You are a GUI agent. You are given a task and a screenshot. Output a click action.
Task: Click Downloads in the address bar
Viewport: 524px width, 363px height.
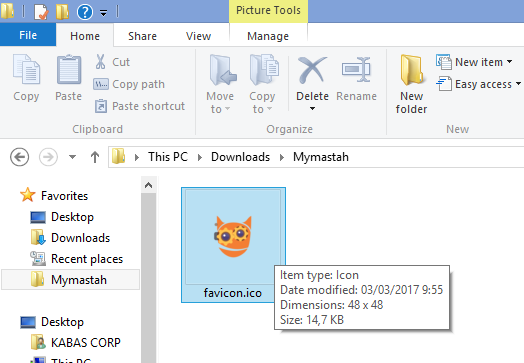point(240,157)
